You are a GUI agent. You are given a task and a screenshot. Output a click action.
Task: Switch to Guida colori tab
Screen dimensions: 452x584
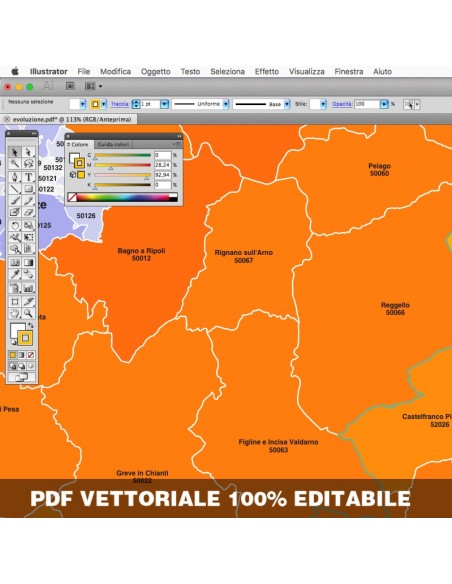(114, 144)
